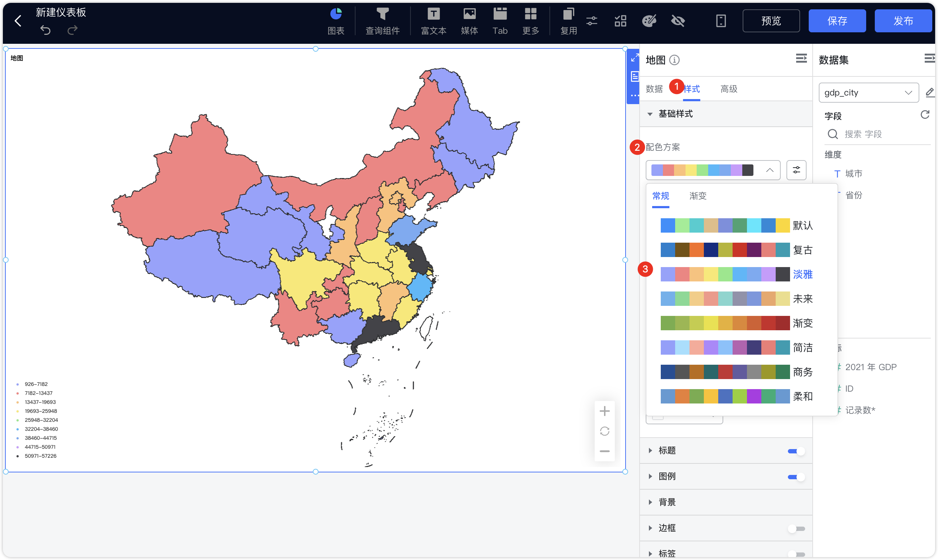Choose the 复古 color scheme
This screenshot has height=560, width=938.
tap(736, 250)
